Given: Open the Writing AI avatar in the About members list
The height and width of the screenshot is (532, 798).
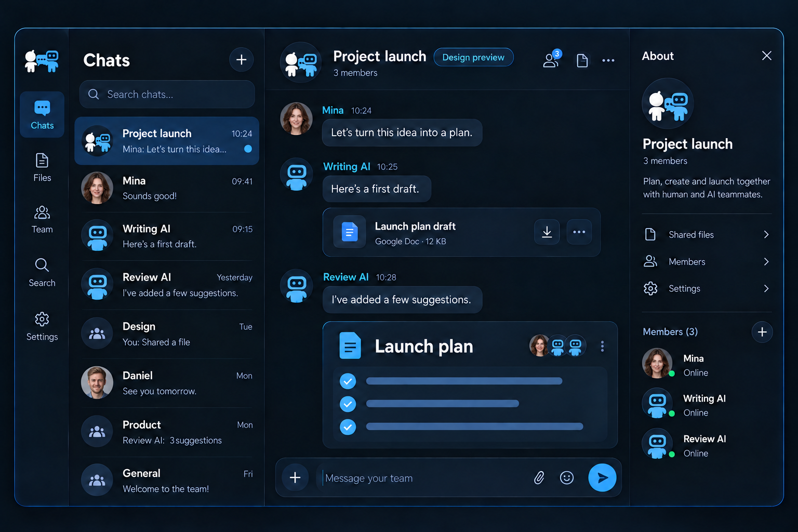Looking at the screenshot, I should coord(657,404).
